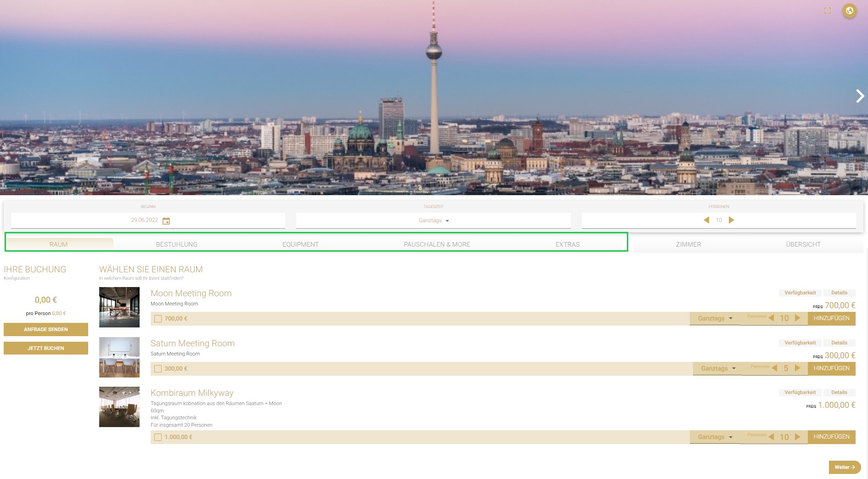The width and height of the screenshot is (868, 479).
Task: Check the 300,00 € Saturn room checkbox
Action: coord(158,369)
